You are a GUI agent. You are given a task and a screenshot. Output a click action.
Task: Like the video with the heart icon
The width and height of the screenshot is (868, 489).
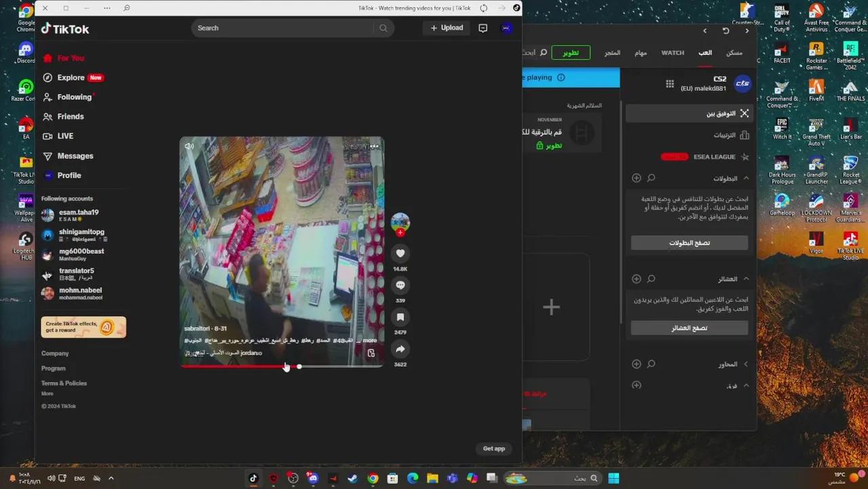[x=400, y=253]
